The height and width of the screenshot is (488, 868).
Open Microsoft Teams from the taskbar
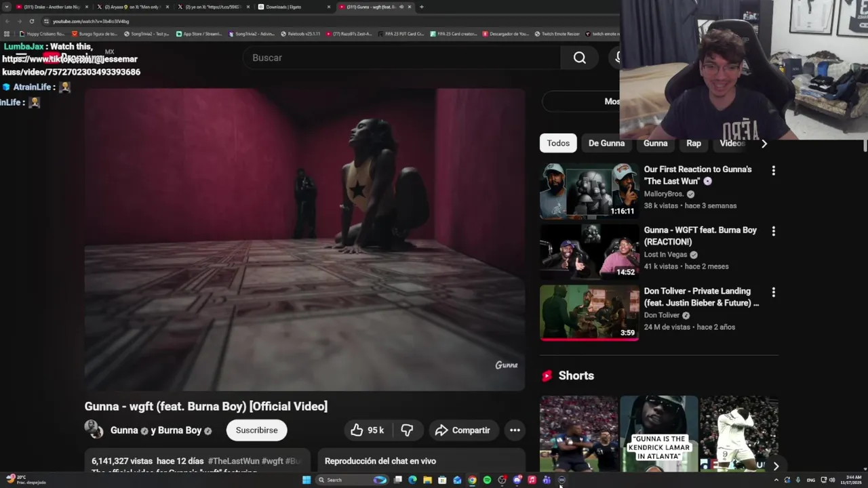click(x=547, y=480)
